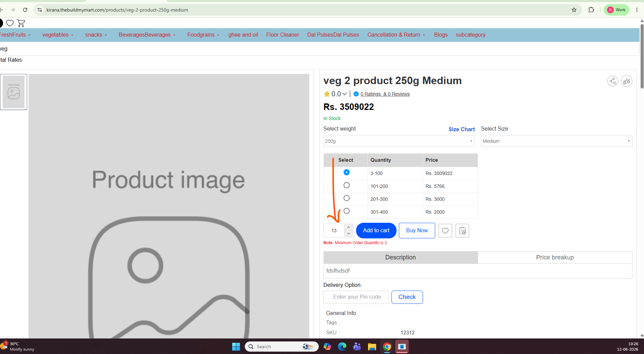Open the Select weight 250g dropdown
644x354 pixels.
coord(399,141)
